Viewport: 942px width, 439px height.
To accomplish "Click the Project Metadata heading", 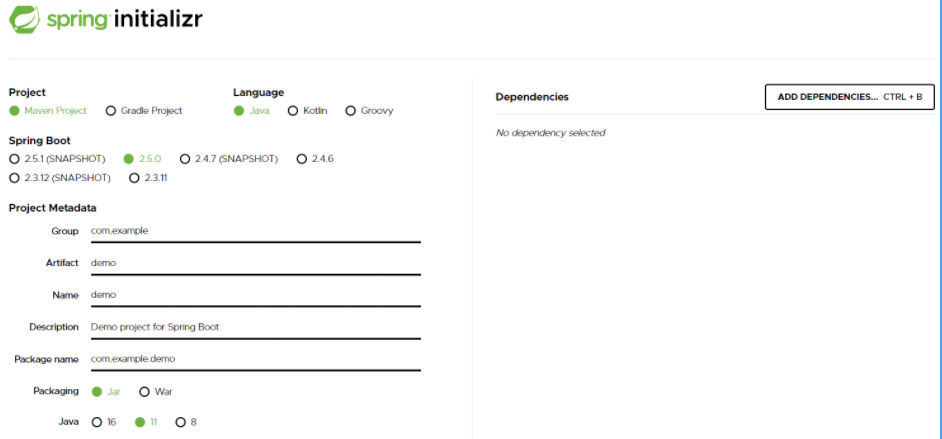I will pos(53,208).
